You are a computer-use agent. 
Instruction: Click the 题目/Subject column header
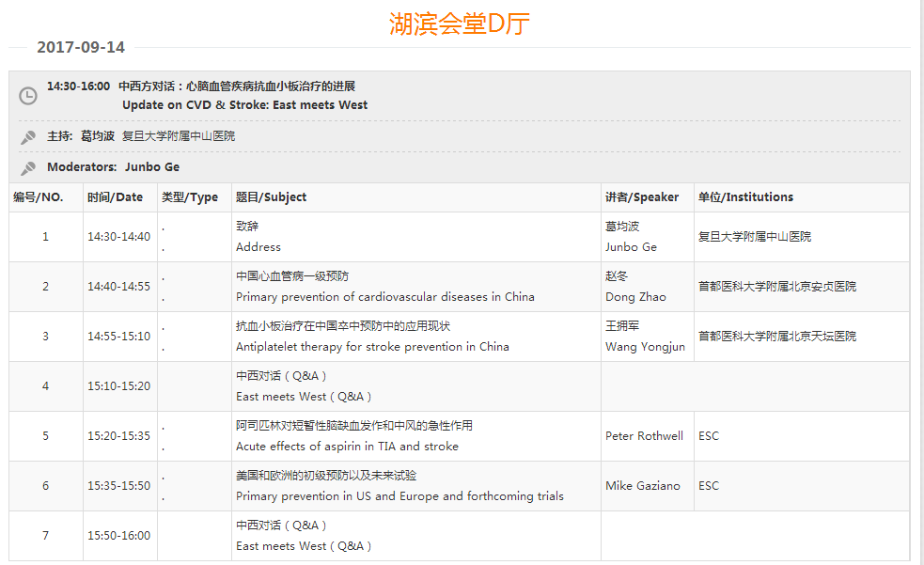[271, 197]
